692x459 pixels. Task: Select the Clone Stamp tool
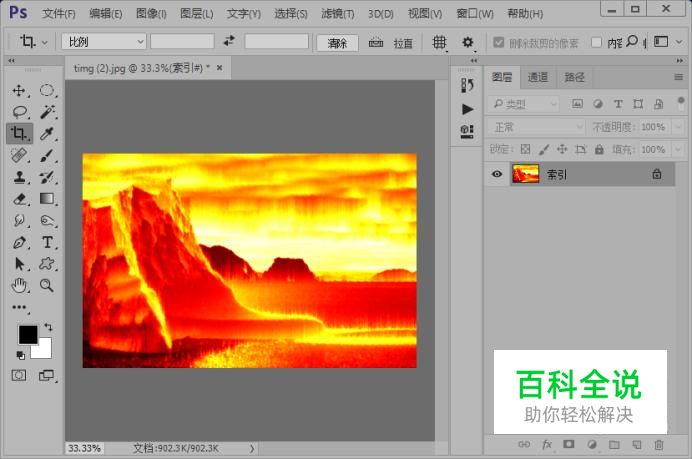coord(19,177)
